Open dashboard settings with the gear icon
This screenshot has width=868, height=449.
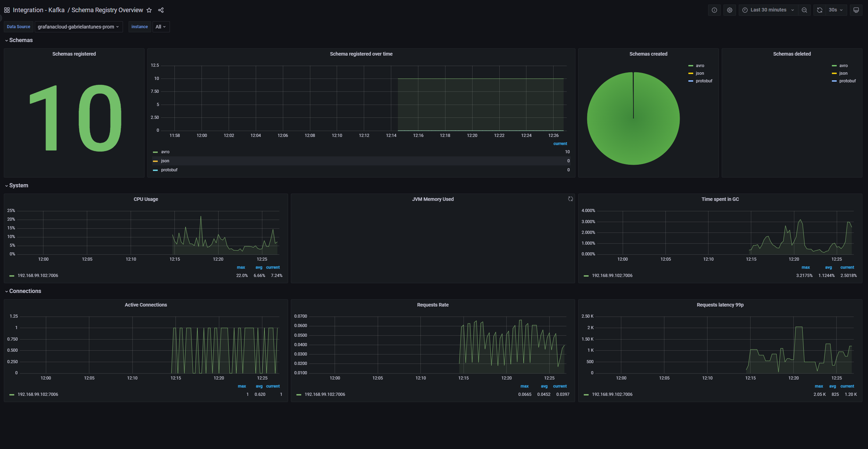[x=729, y=10]
